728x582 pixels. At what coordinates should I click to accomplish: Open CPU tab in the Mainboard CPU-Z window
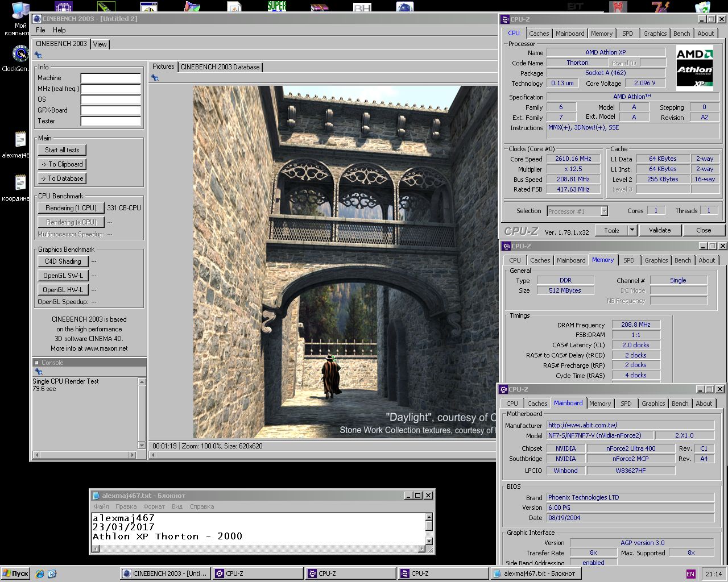point(512,404)
